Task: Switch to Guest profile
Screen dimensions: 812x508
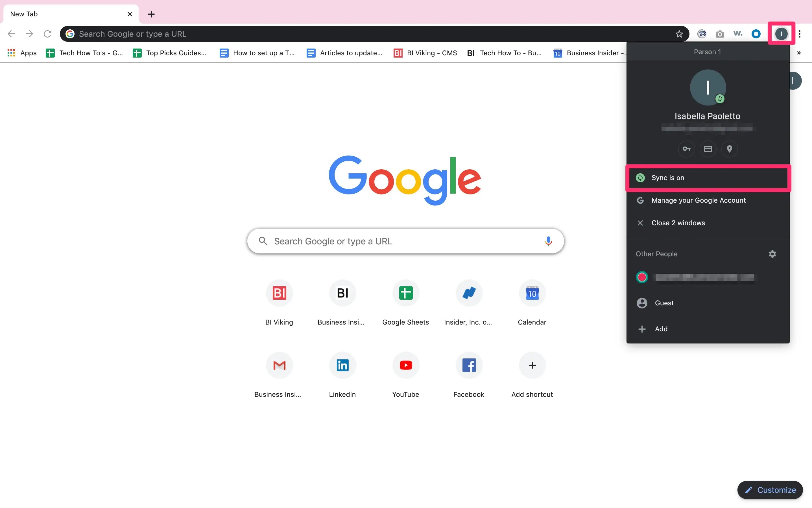Action: coord(664,303)
